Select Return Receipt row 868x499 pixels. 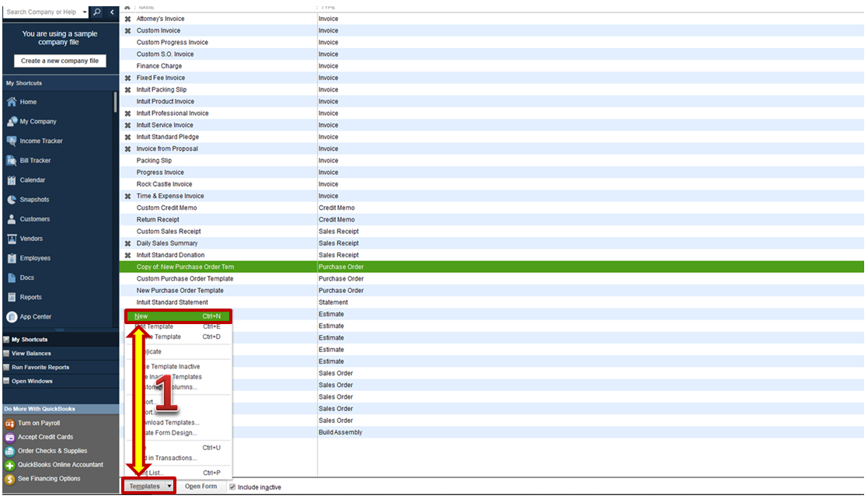(492, 220)
